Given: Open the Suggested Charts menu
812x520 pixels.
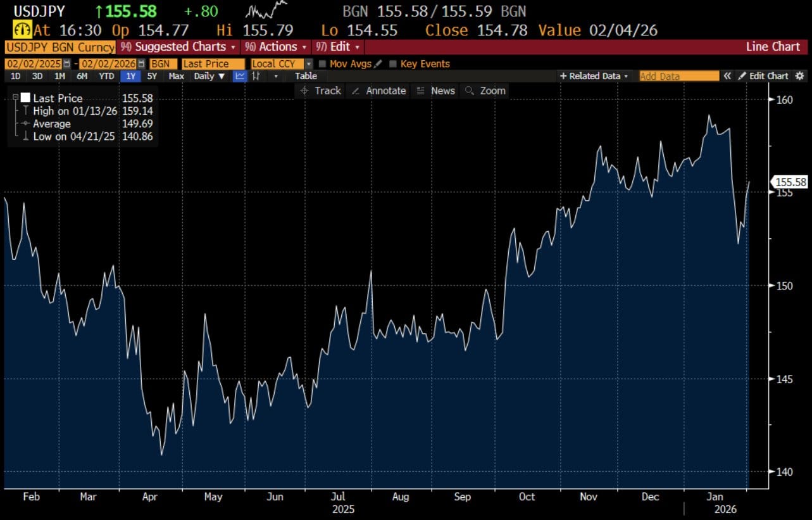Looking at the screenshot, I should (x=179, y=47).
